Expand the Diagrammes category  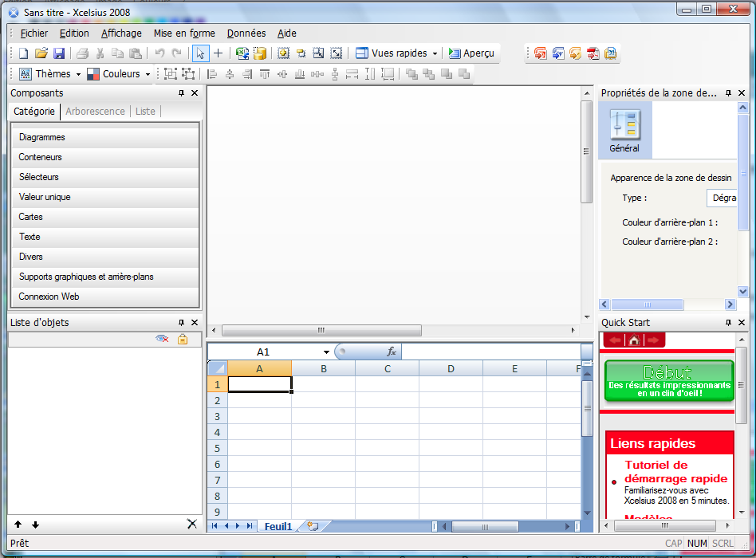tap(104, 137)
